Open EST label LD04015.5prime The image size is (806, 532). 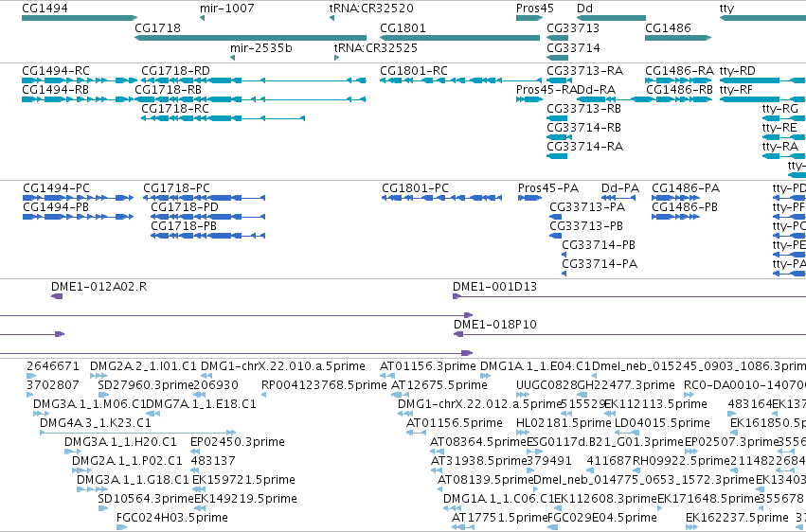tap(663, 423)
